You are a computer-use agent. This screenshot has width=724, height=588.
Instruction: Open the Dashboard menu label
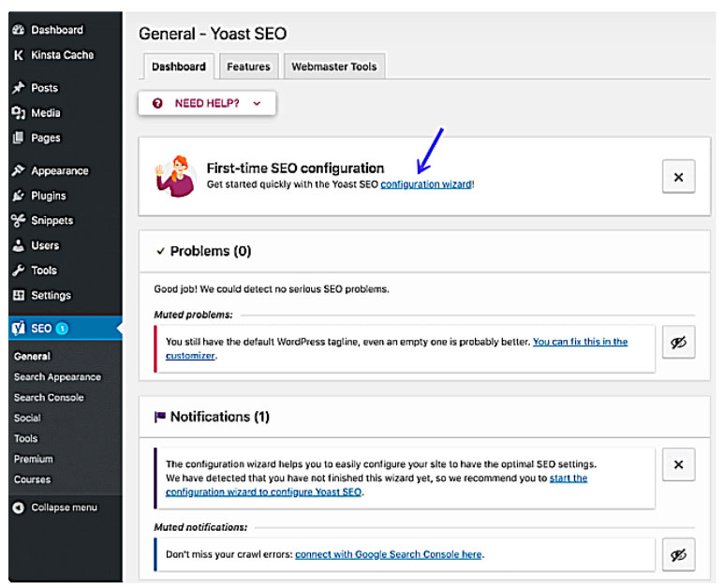click(57, 30)
